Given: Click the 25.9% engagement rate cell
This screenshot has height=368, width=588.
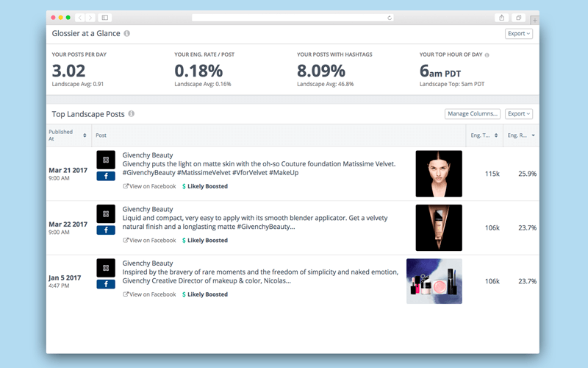Looking at the screenshot, I should point(527,174).
